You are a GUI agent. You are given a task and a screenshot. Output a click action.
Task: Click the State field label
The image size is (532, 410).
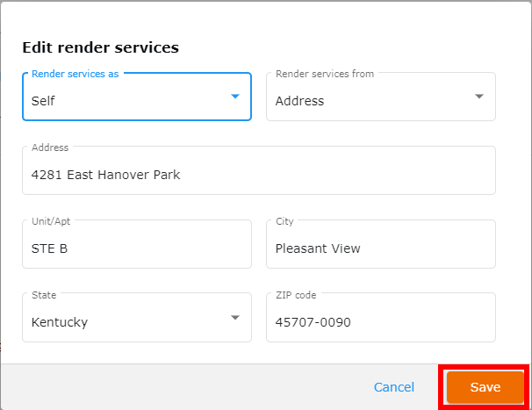click(44, 295)
